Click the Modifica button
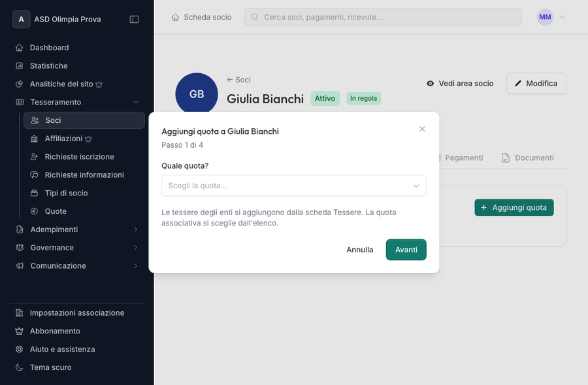This screenshot has width=588, height=385. click(536, 83)
